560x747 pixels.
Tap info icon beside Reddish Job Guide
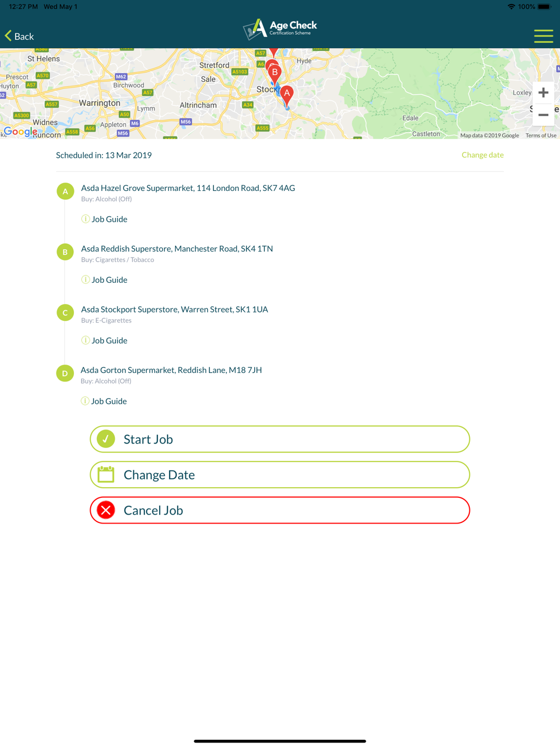[85, 279]
